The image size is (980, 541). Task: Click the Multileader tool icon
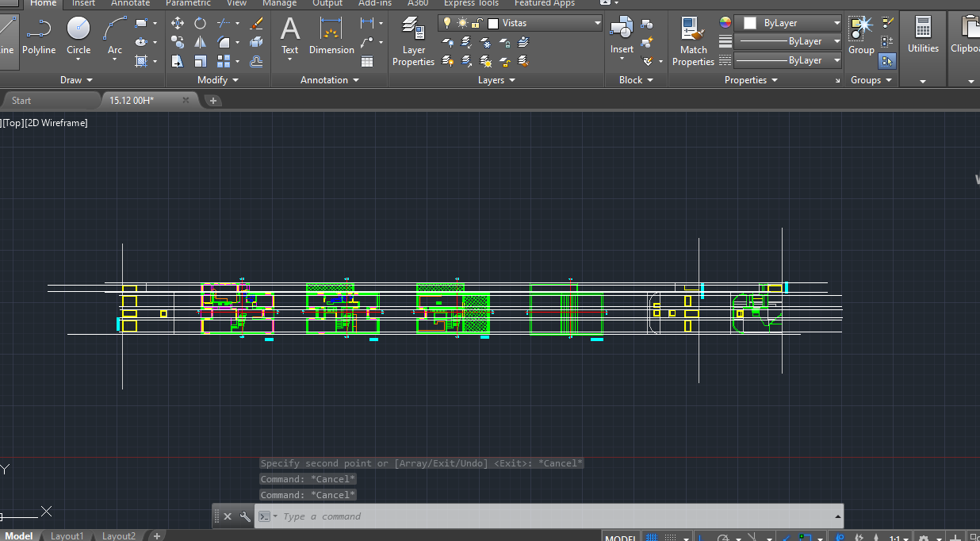(366, 42)
